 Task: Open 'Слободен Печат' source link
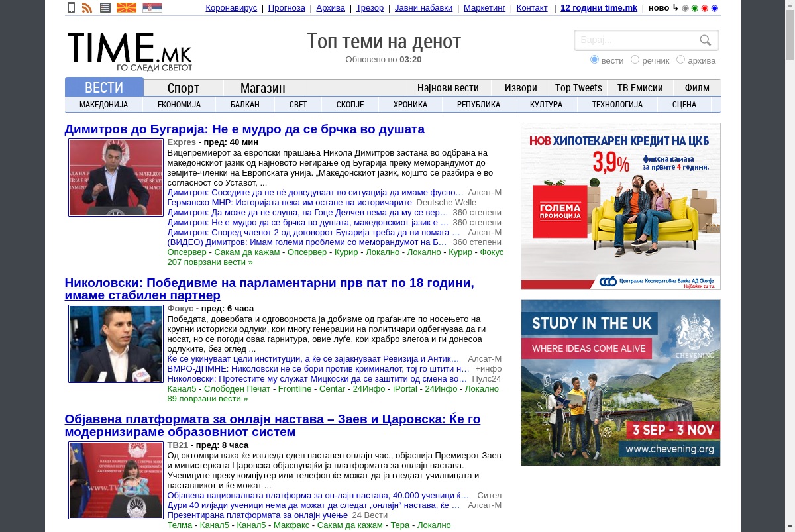(x=237, y=389)
